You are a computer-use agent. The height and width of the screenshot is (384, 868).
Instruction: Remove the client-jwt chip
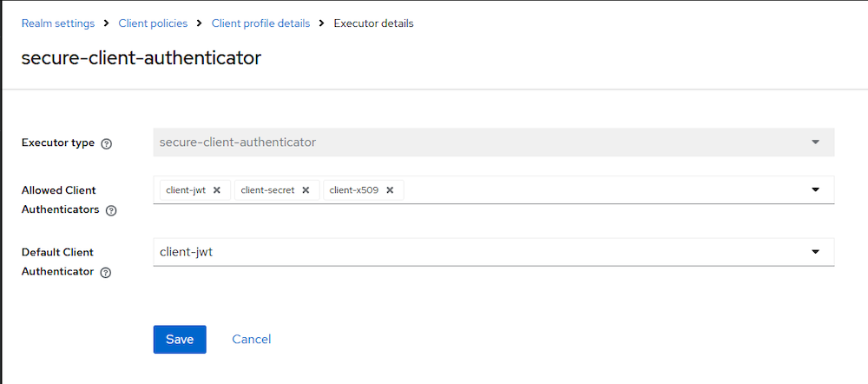pyautogui.click(x=217, y=190)
